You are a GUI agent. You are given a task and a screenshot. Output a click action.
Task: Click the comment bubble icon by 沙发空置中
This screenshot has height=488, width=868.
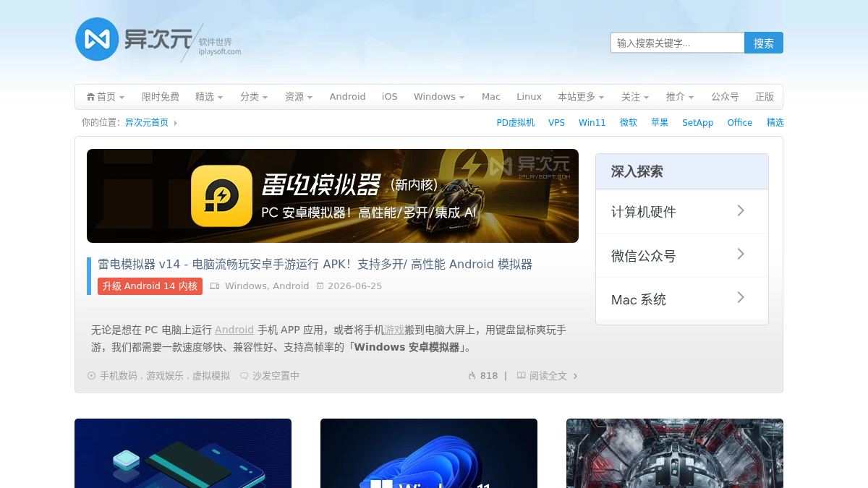click(244, 376)
